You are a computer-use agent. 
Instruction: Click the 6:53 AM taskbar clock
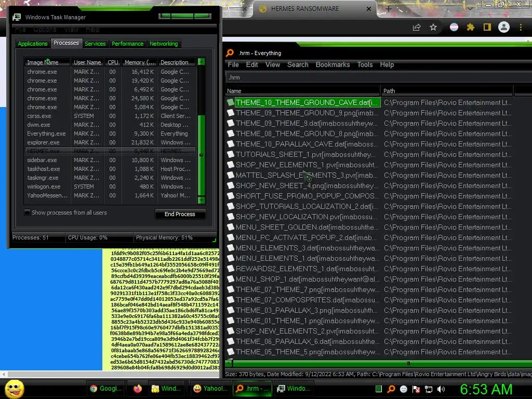click(x=486, y=389)
